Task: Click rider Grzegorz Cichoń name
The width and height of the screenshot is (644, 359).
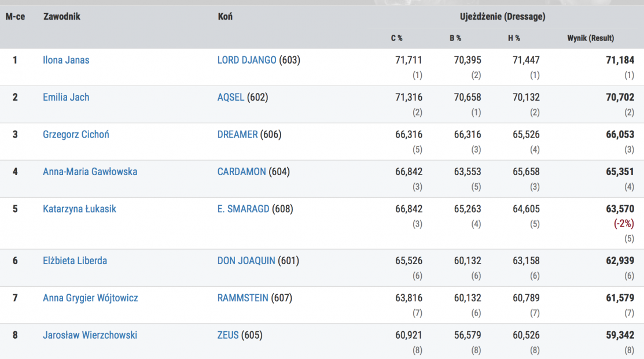Action: [x=76, y=135]
